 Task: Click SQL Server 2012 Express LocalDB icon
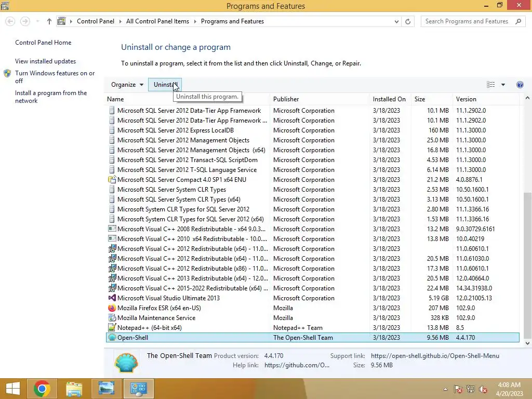pos(112,130)
